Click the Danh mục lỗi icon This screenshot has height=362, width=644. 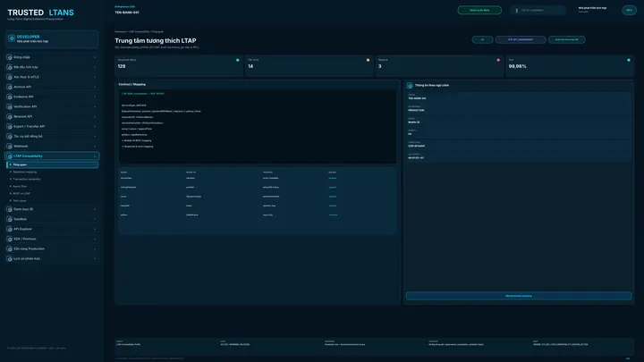tap(10, 209)
